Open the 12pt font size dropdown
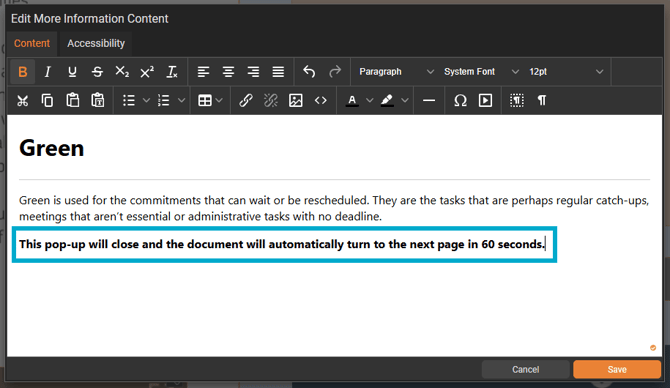 566,72
